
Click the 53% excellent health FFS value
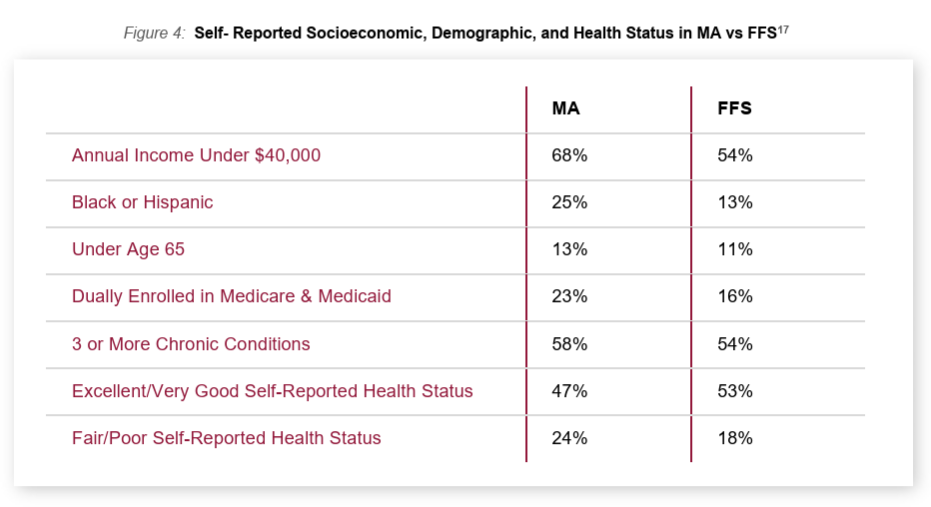735,391
